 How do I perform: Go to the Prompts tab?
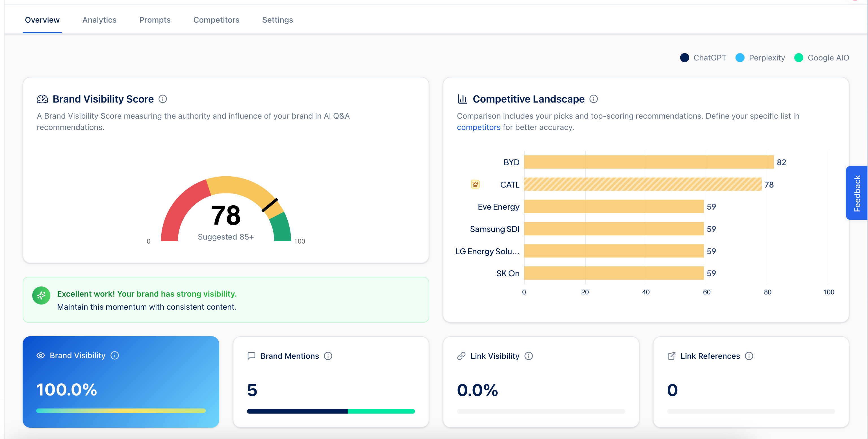155,20
